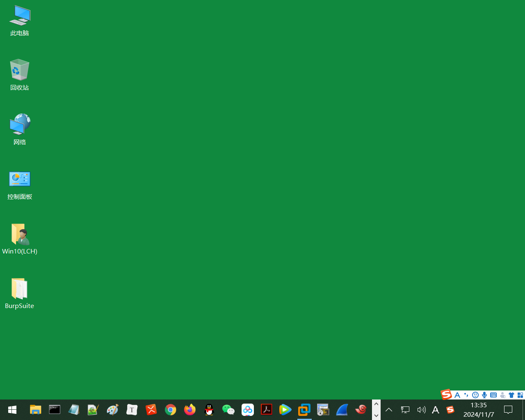
Task: Open the padlock window app on taskbar
Action: click(323, 410)
